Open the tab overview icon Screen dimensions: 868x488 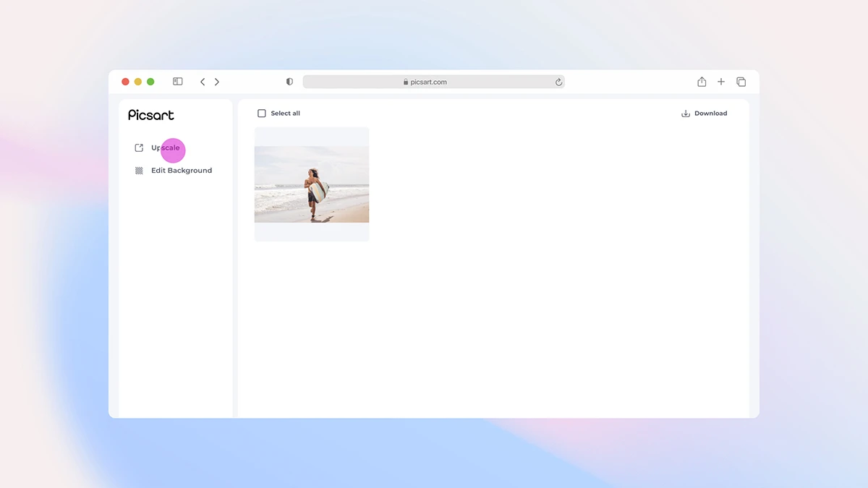[741, 82]
